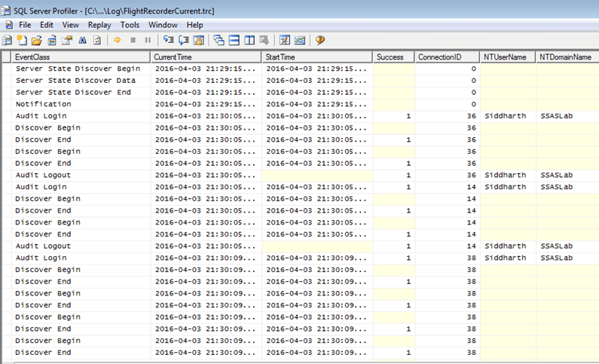599x364 pixels.
Task: Click the Pause trace button
Action: (148, 40)
